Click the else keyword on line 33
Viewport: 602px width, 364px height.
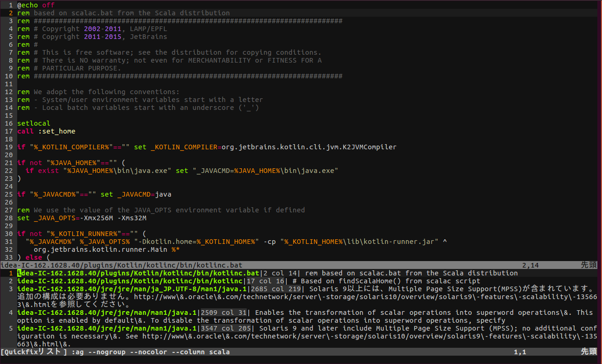pos(34,257)
